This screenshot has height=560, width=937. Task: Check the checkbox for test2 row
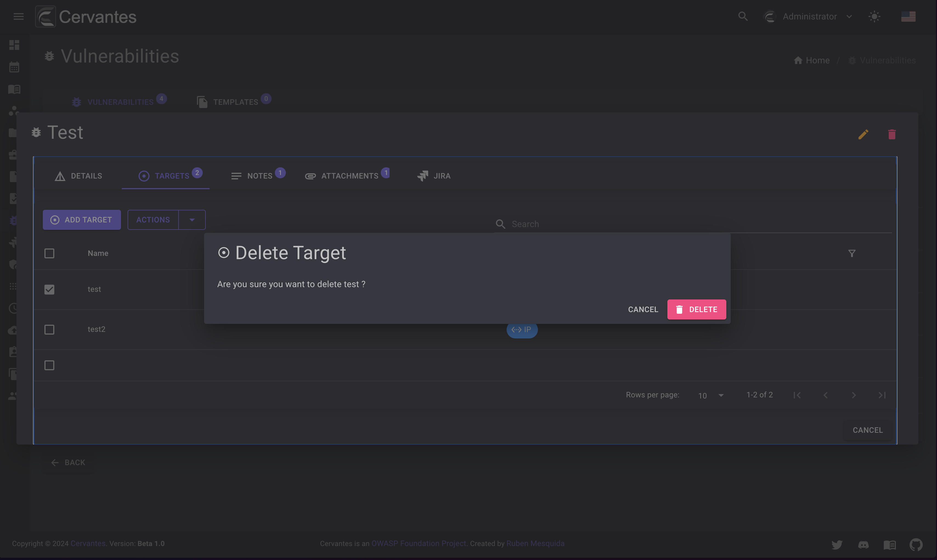(x=49, y=329)
